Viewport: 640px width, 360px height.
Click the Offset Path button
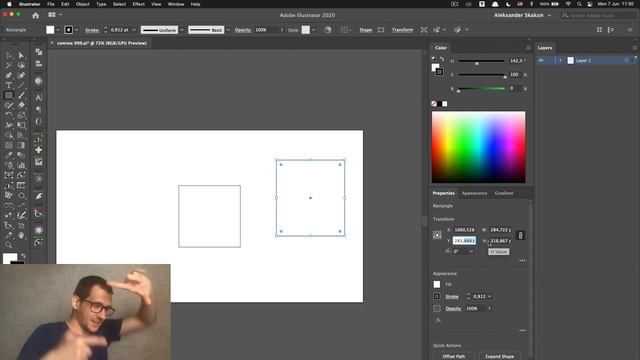(454, 356)
